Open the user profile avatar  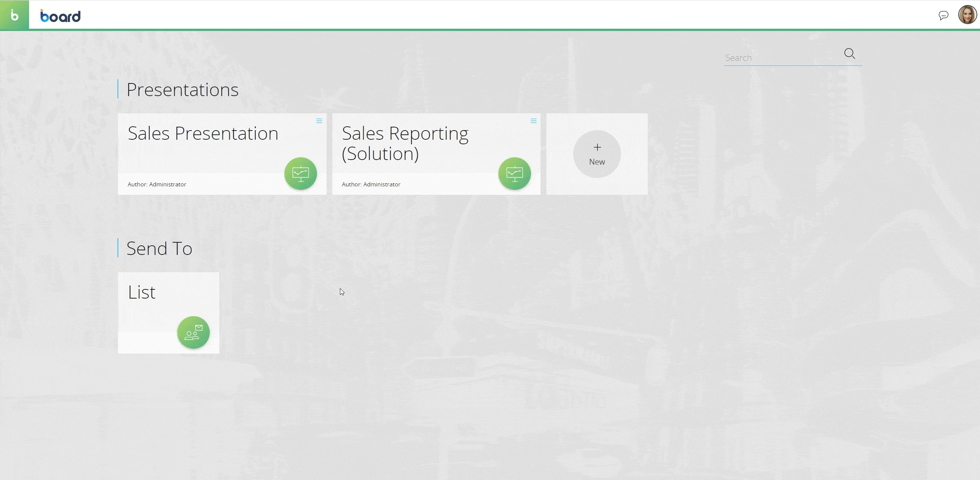click(x=967, y=15)
